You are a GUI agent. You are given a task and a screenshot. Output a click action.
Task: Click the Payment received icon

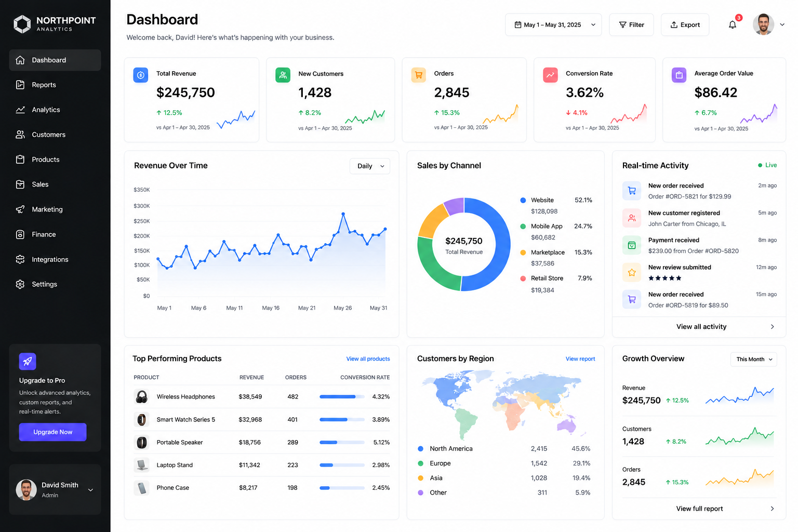[x=632, y=245]
